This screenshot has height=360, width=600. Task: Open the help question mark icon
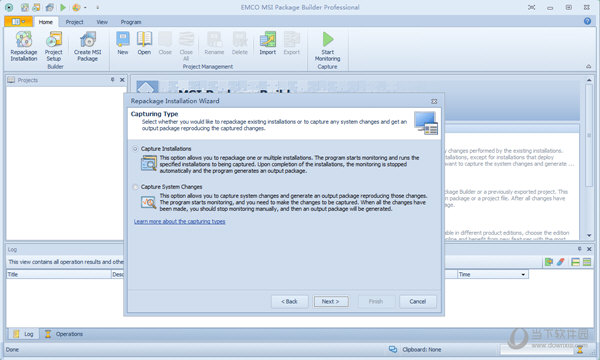[x=587, y=21]
